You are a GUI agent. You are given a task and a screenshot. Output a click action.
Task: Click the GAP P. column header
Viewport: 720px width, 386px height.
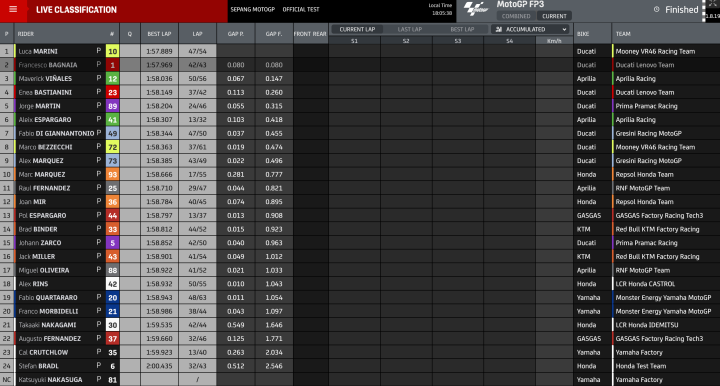(x=236, y=34)
